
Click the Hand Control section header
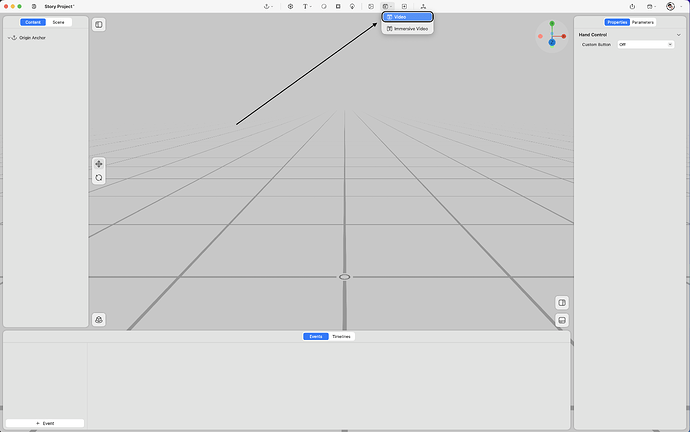click(593, 34)
